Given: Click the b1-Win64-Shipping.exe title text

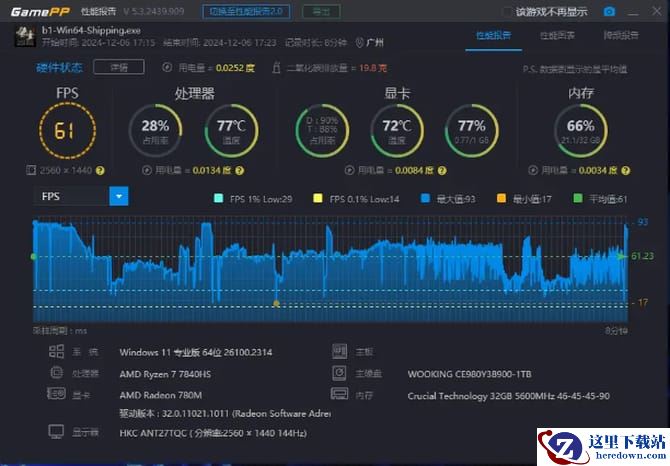Looking at the screenshot, I should tap(91, 30).
